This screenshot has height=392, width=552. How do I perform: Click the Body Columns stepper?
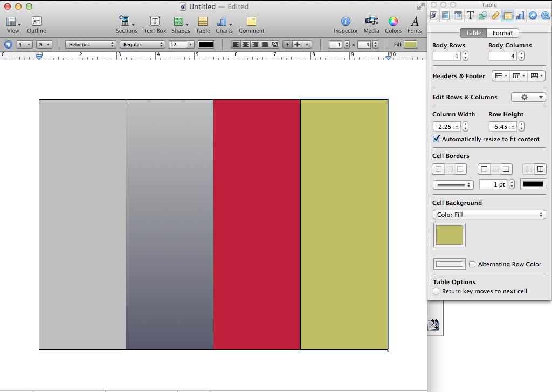pyautogui.click(x=521, y=56)
